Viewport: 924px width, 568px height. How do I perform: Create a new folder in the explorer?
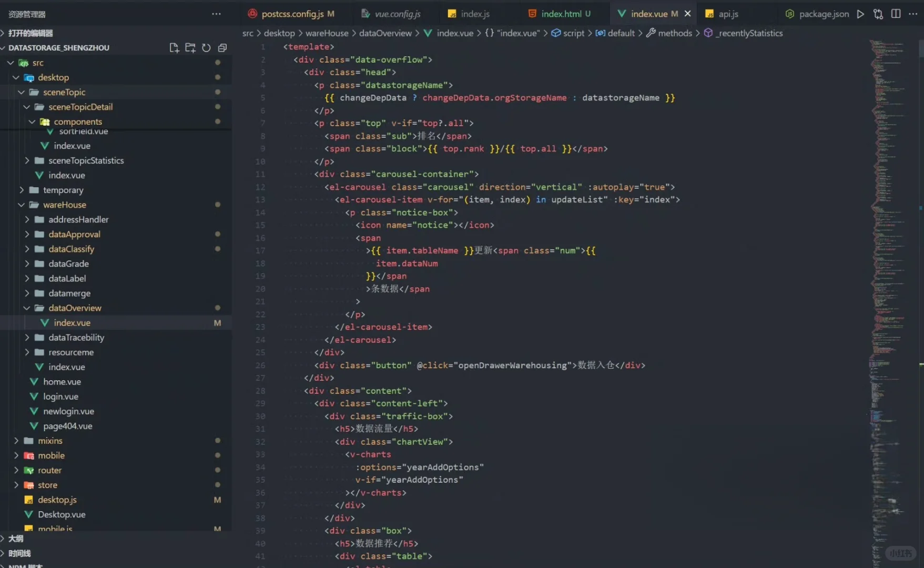pos(190,48)
